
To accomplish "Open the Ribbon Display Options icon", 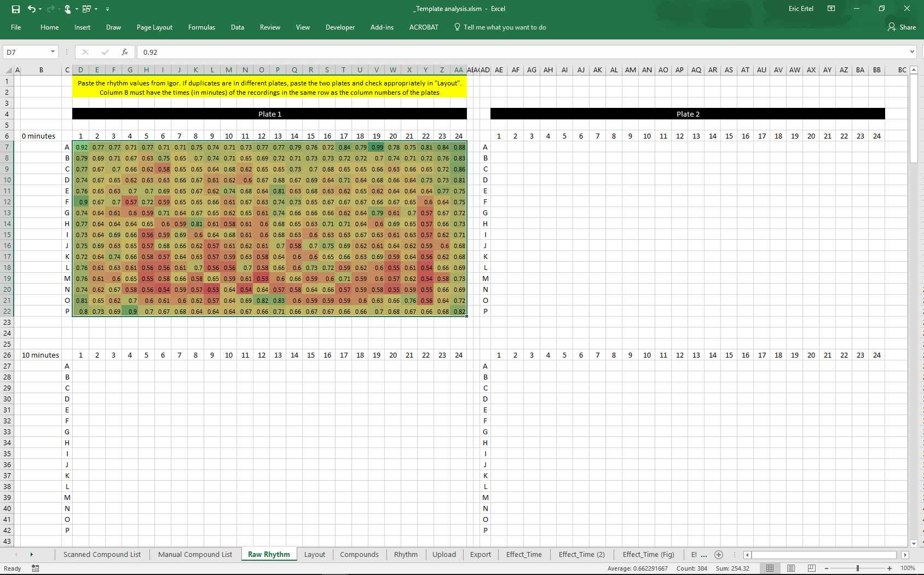I will [x=831, y=9].
